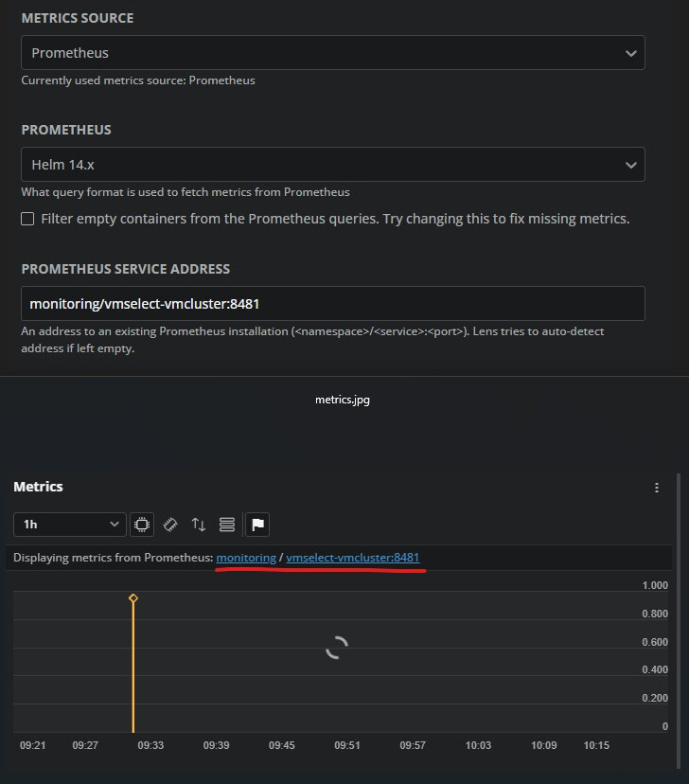
Task: Open the monitoring namespace link
Action: click(x=246, y=558)
